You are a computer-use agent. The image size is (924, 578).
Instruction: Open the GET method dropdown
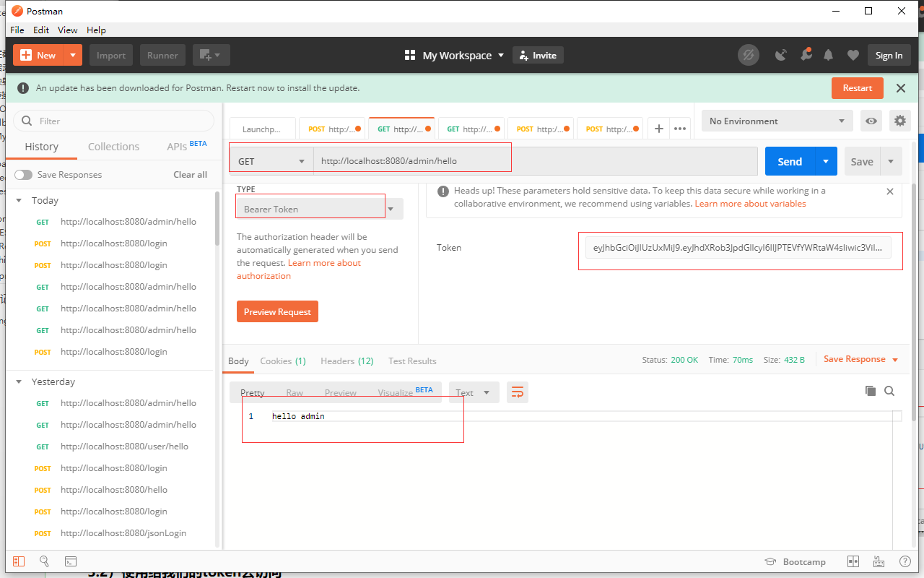tap(271, 161)
